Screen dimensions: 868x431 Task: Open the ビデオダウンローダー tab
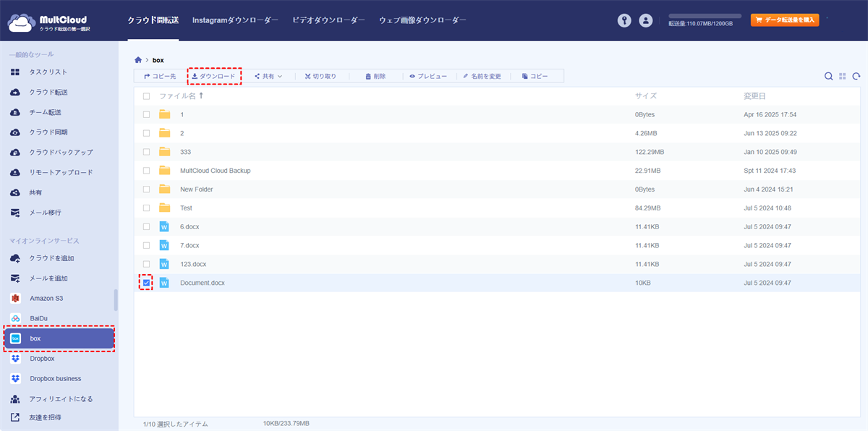click(328, 20)
